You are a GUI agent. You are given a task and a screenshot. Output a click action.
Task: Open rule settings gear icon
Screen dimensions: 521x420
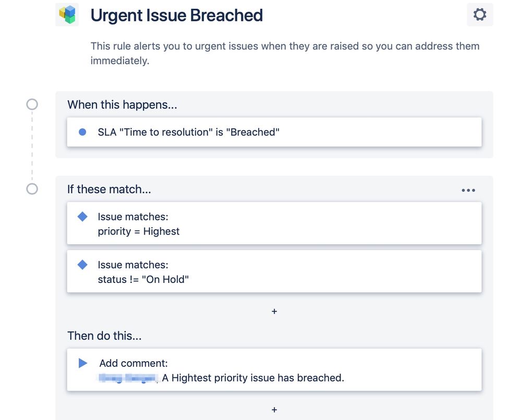click(x=479, y=15)
